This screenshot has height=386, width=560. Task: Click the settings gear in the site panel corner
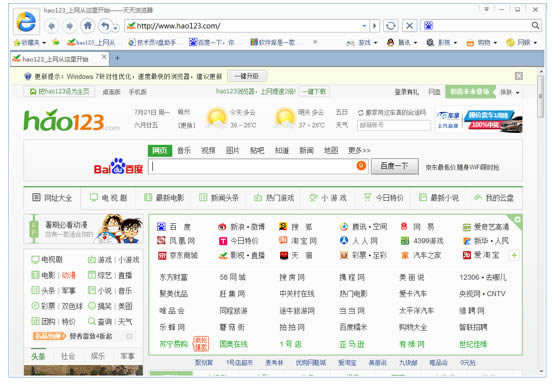pos(517,220)
